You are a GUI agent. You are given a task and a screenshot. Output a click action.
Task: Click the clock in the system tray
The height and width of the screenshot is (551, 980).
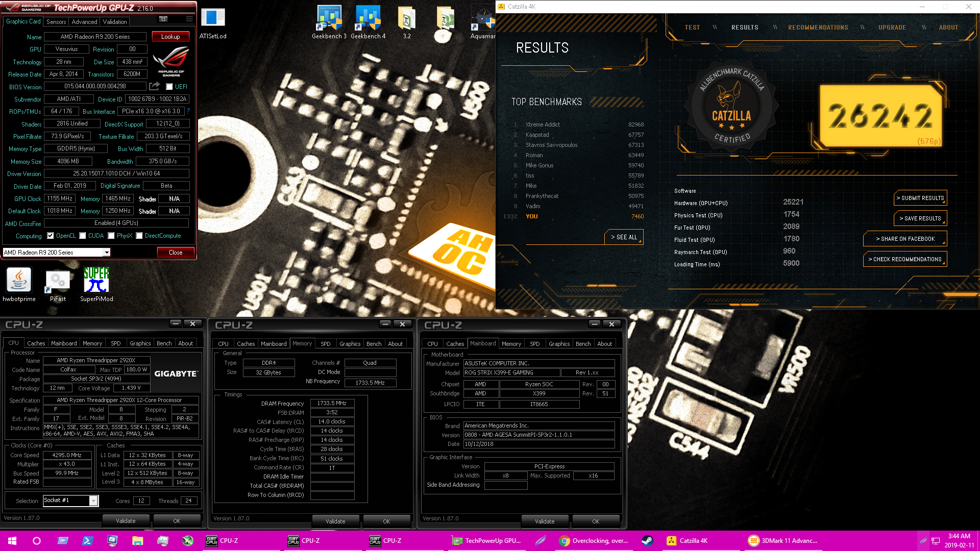click(x=959, y=541)
